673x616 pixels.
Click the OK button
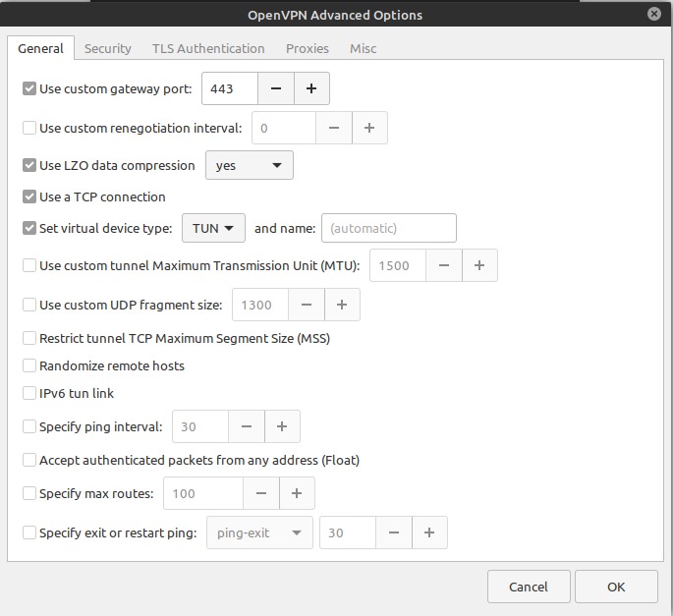[616, 587]
